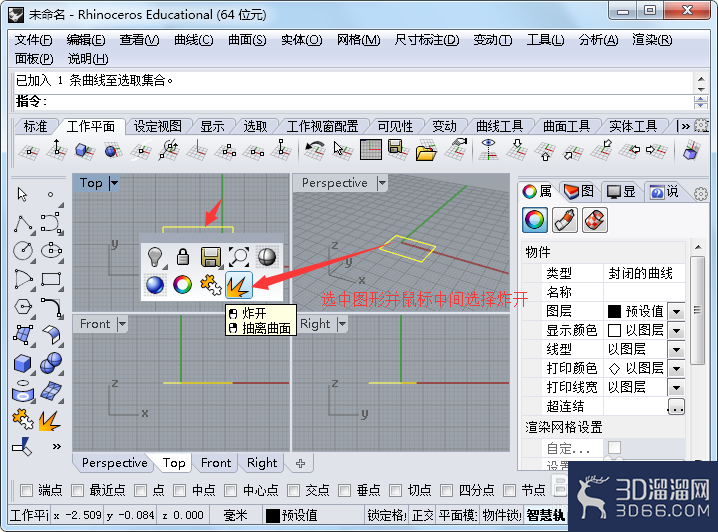
Task: Switch to the 曲线工具 toolbar tab
Action: (499, 126)
